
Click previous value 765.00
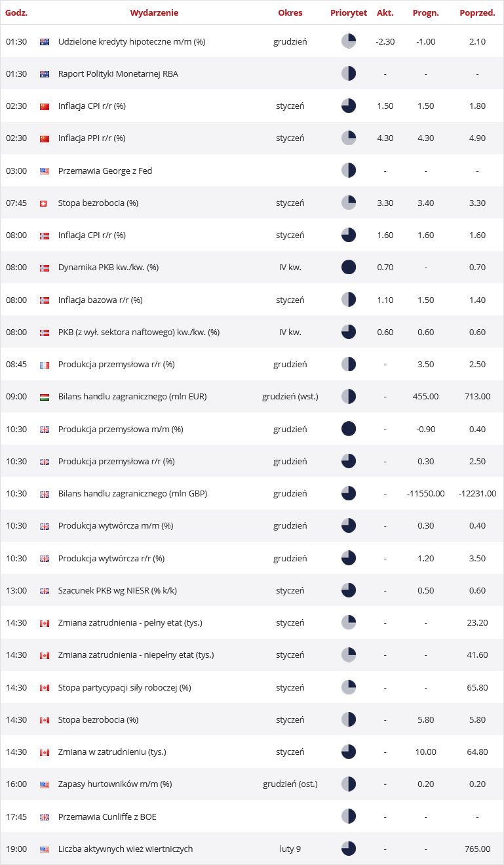click(x=478, y=849)
